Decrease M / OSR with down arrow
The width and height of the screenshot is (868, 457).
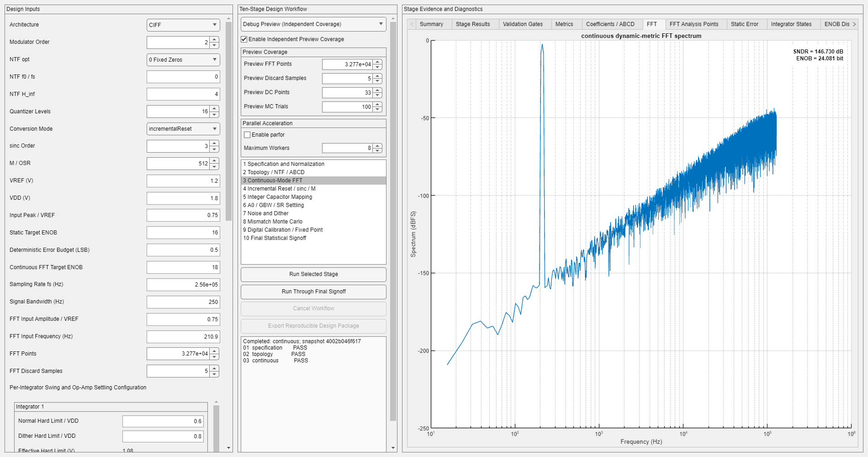214,166
